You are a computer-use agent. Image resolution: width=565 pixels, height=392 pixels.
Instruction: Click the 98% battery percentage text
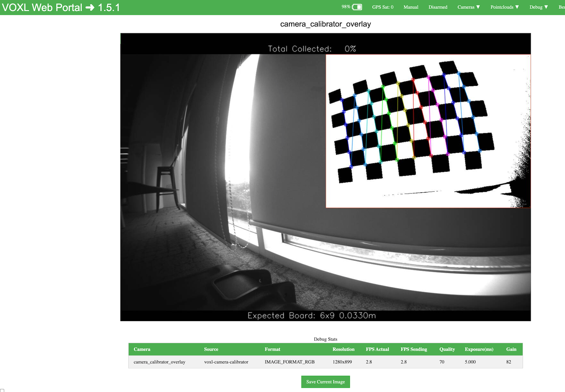point(346,7)
